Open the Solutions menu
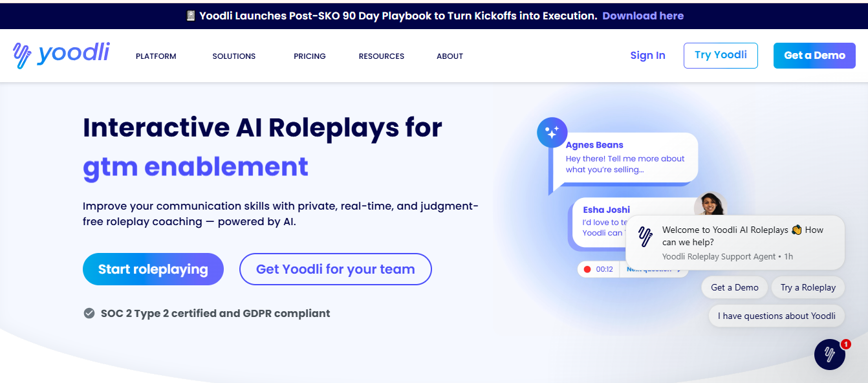 point(234,56)
